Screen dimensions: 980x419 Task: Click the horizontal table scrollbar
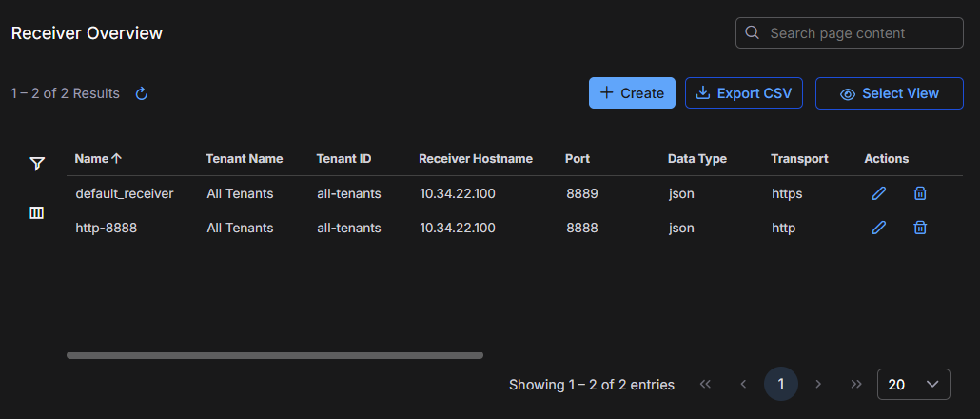275,355
